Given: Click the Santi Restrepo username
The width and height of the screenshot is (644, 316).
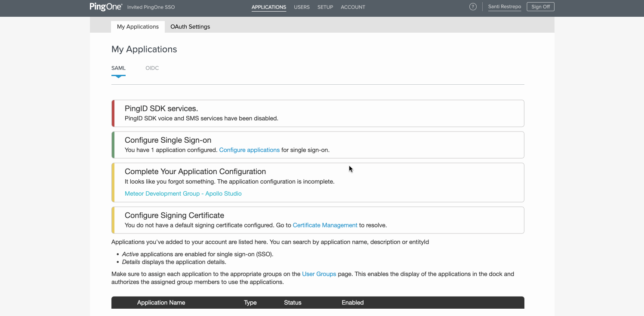Looking at the screenshot, I should pos(504,6).
